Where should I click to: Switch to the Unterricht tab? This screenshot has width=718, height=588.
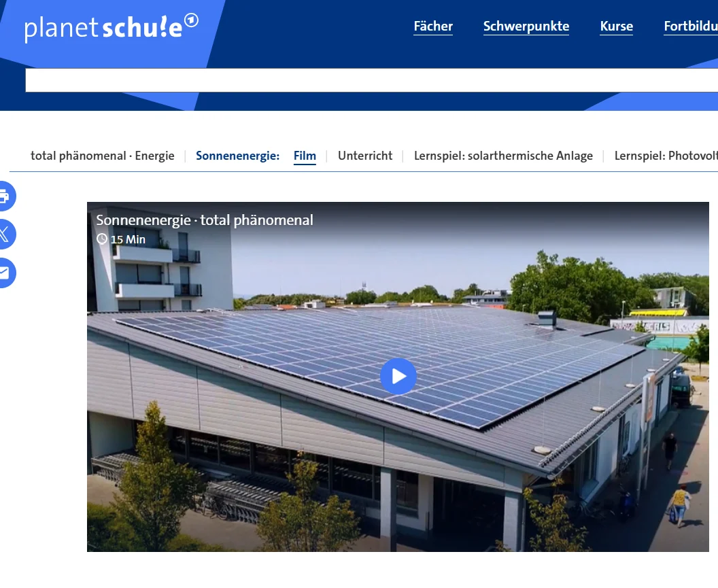click(365, 156)
